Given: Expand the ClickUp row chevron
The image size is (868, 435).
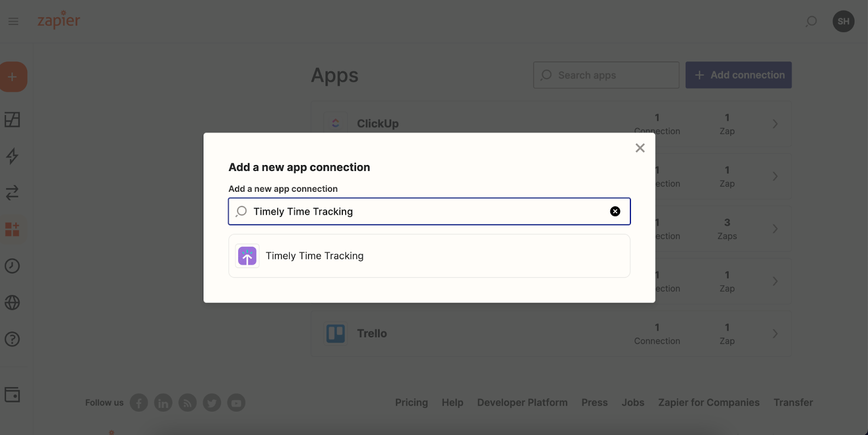Looking at the screenshot, I should point(775,124).
